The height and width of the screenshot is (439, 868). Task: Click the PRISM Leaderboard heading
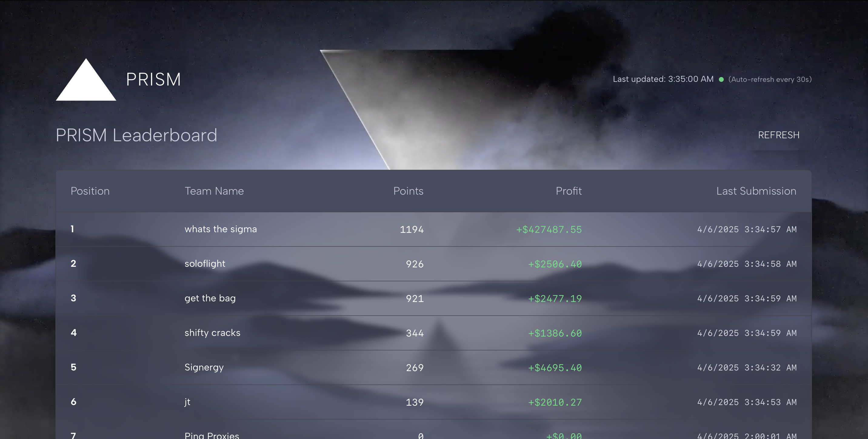[136, 135]
